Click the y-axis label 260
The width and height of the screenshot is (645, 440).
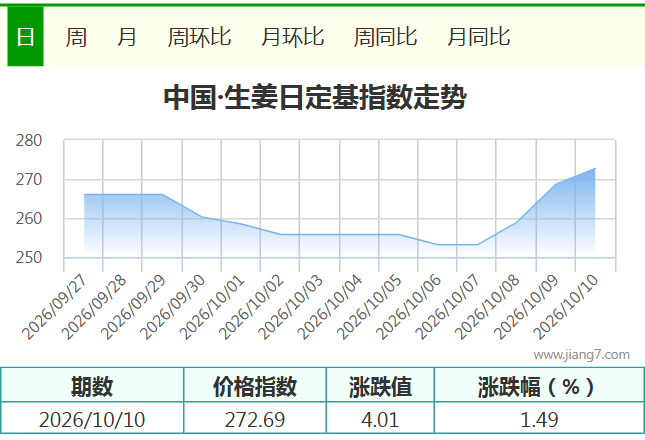[29, 219]
